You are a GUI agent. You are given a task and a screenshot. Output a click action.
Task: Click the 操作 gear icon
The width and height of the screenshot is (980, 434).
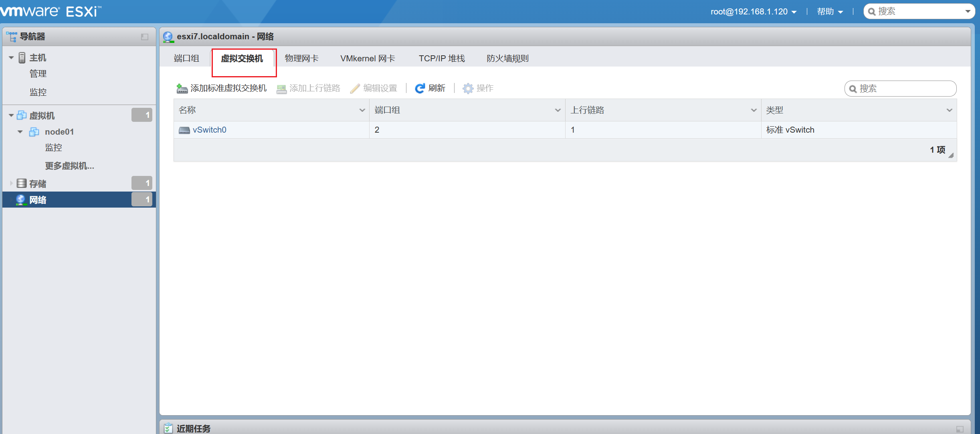tap(468, 88)
